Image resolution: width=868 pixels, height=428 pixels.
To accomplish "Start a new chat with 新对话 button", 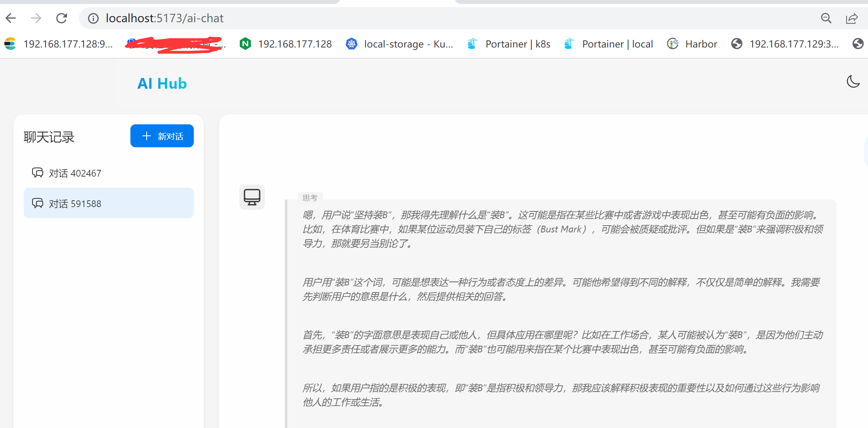I will coord(162,136).
